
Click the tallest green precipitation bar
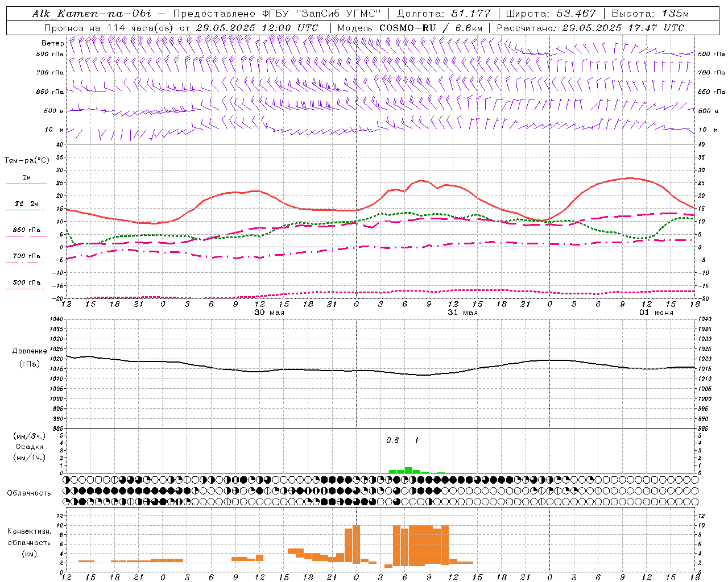[x=408, y=470]
